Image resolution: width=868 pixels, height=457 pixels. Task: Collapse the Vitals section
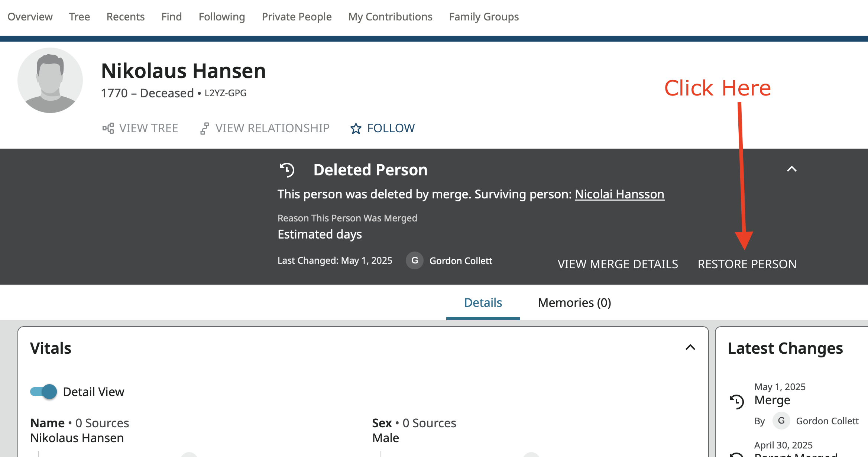[690, 348]
